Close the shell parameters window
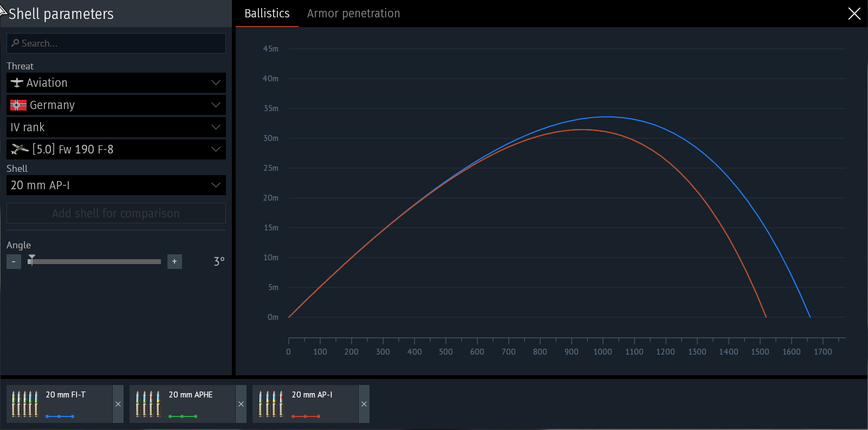This screenshot has height=430, width=868. coord(854,14)
